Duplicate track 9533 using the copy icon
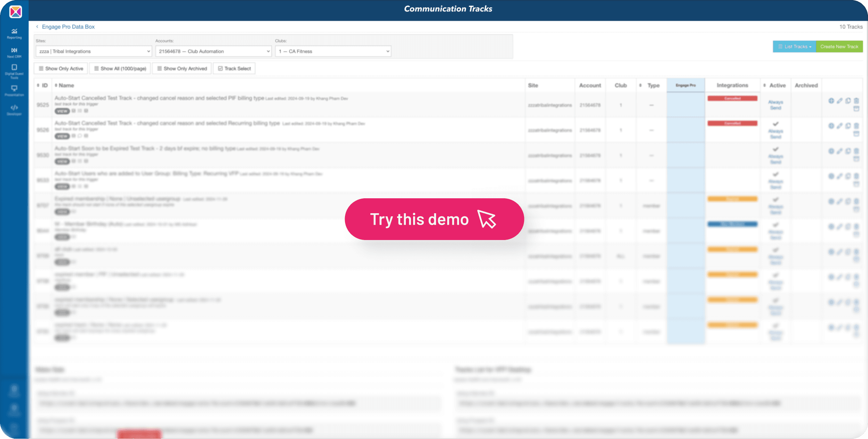868x439 pixels. tap(848, 176)
